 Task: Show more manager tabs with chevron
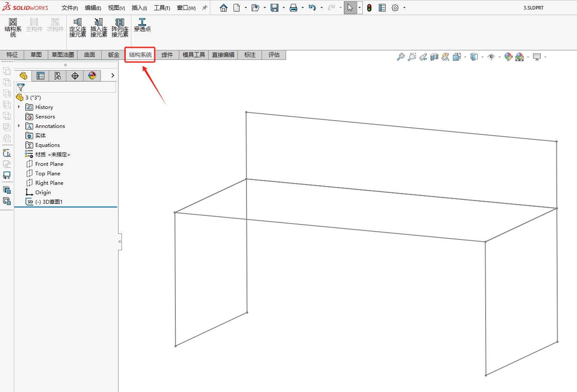click(x=113, y=75)
